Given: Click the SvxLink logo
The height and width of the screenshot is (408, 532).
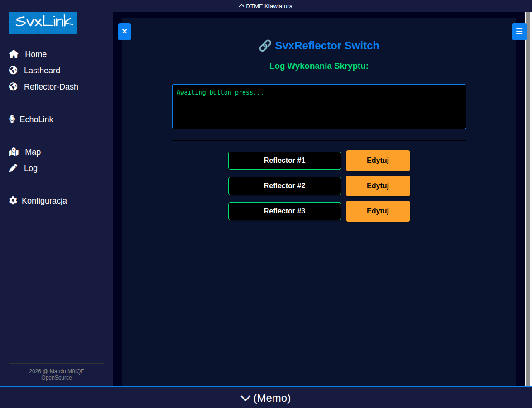Looking at the screenshot, I should click(43, 22).
